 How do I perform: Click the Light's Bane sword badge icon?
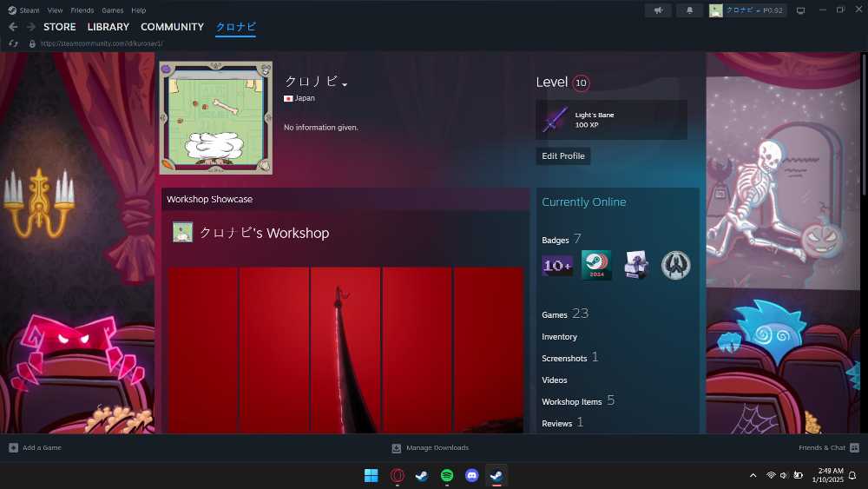(555, 120)
